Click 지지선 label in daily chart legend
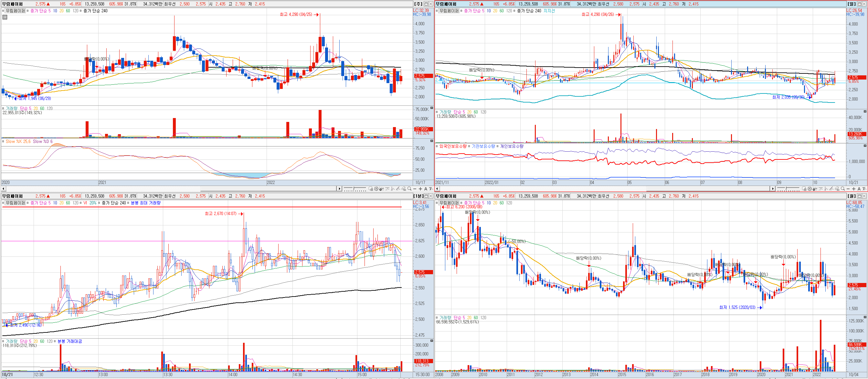 tap(549, 11)
